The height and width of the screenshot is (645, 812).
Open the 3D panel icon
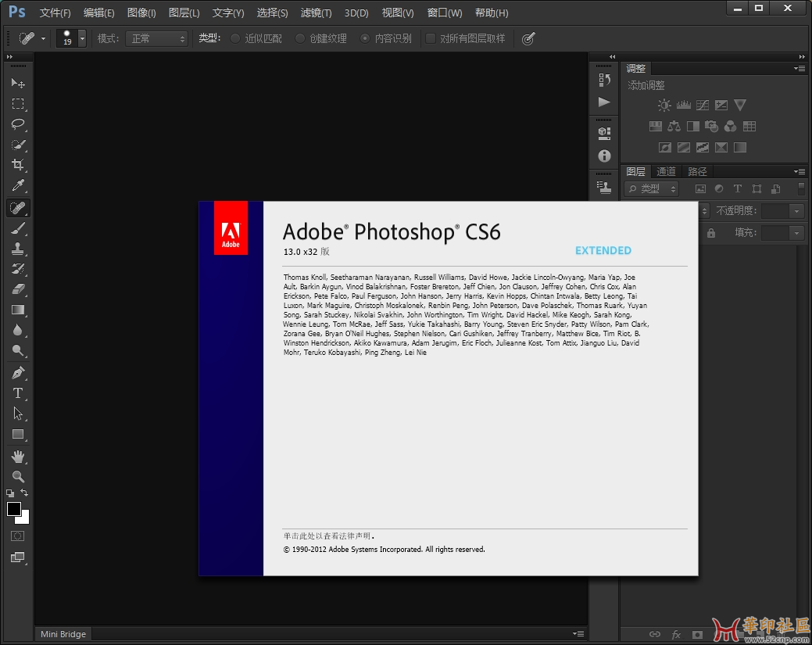[604, 133]
